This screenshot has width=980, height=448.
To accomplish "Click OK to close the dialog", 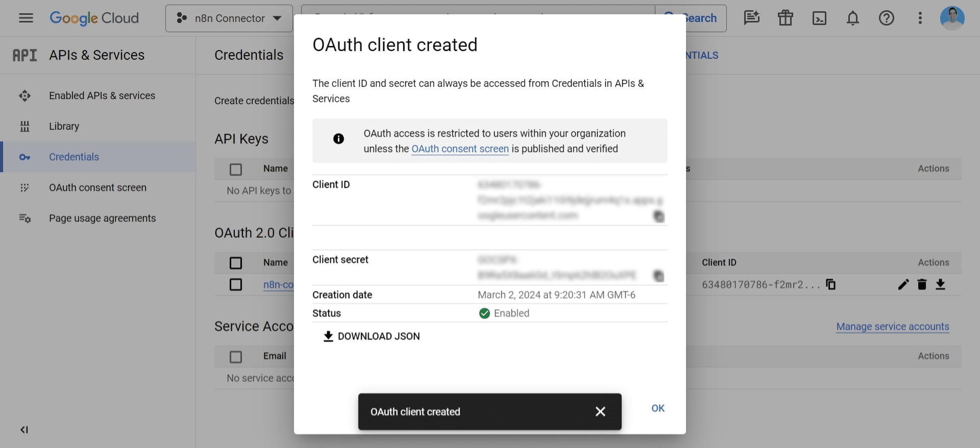I will click(658, 408).
